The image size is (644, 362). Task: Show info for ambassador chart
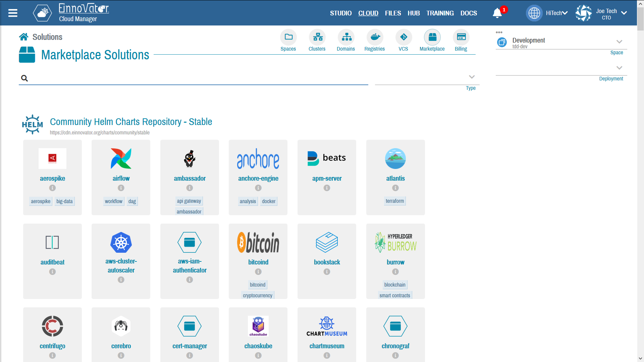[x=190, y=188]
